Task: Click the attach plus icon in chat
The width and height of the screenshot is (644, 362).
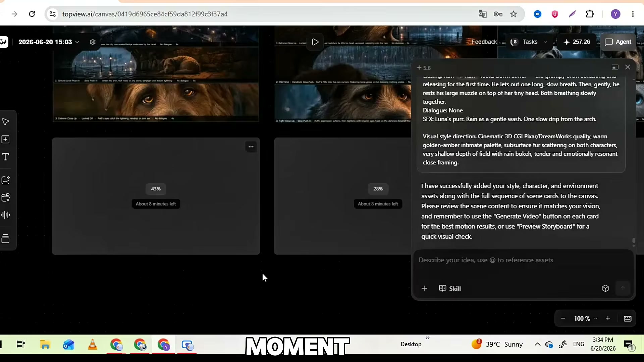Action: 424,288
